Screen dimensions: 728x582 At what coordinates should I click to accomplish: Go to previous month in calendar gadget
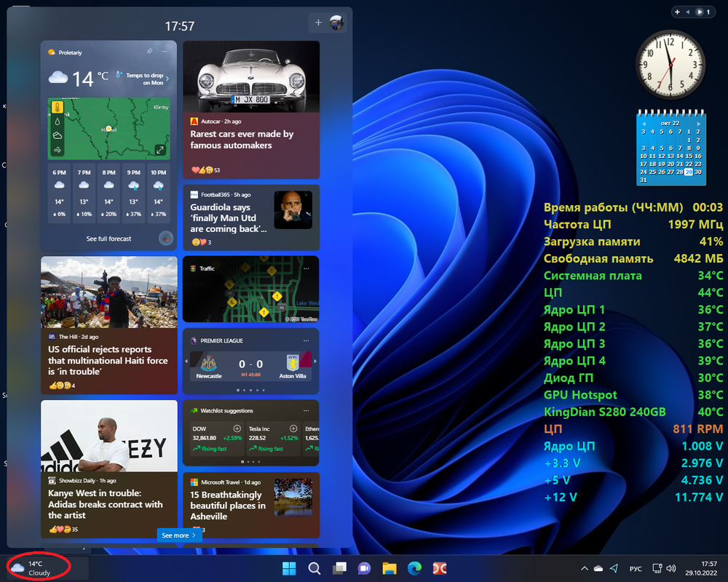pyautogui.click(x=644, y=124)
